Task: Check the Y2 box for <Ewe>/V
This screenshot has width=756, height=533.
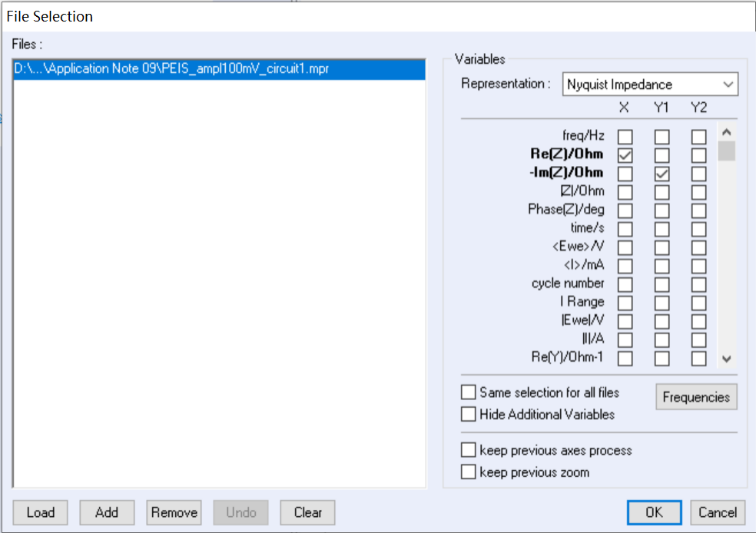Action: [x=698, y=247]
